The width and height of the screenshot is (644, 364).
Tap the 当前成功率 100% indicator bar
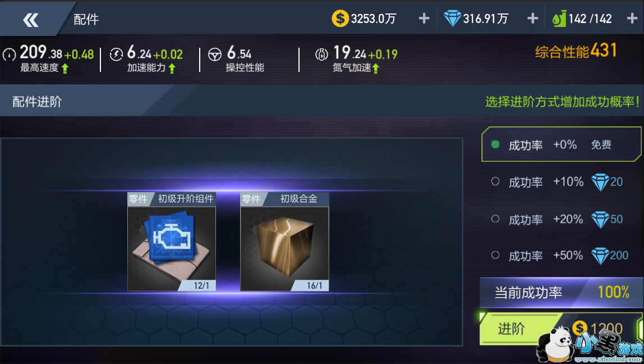pos(561,293)
